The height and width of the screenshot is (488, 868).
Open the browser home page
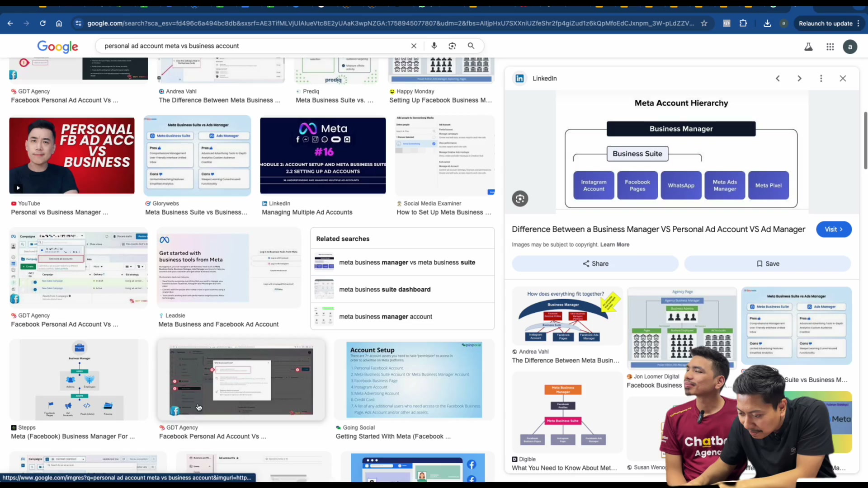point(59,23)
